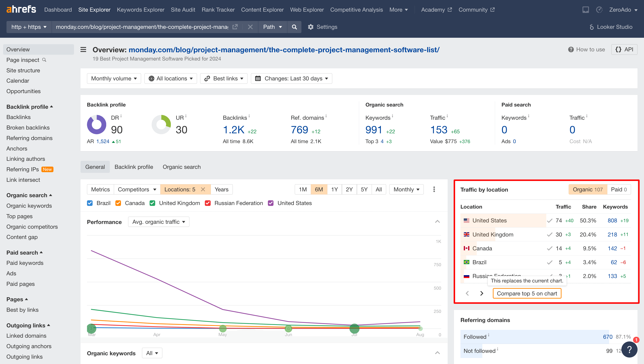Go to previous locations page arrow
Image resolution: width=644 pixels, height=364 pixels.
pyautogui.click(x=467, y=293)
